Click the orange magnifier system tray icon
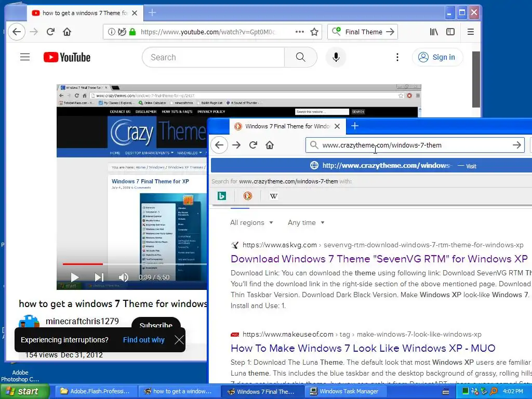The width and height of the screenshot is (532, 399). [494, 391]
